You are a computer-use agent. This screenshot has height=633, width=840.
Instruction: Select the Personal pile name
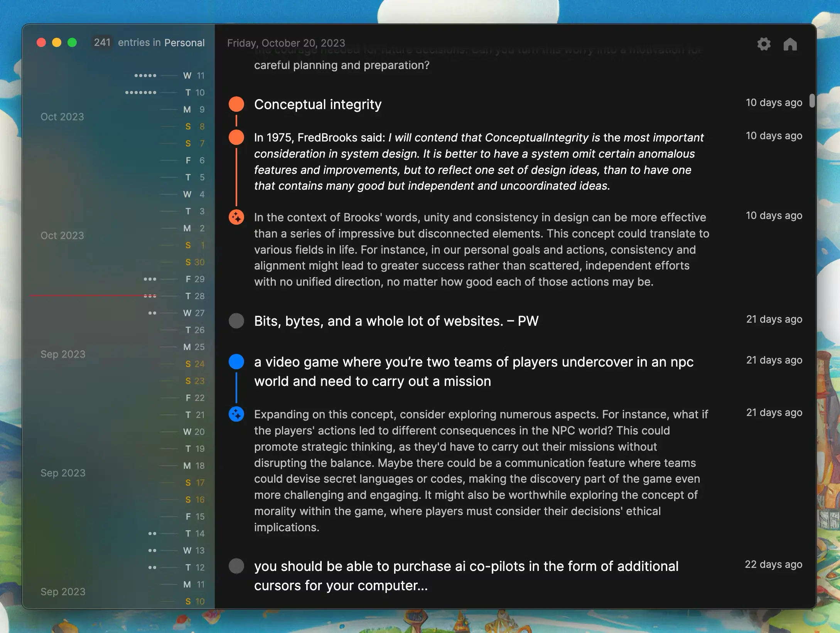(x=184, y=43)
